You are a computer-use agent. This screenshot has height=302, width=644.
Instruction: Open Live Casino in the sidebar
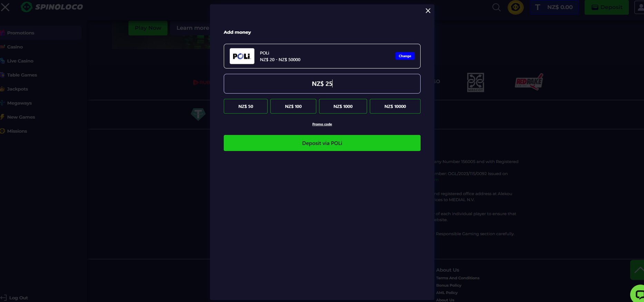tap(20, 61)
